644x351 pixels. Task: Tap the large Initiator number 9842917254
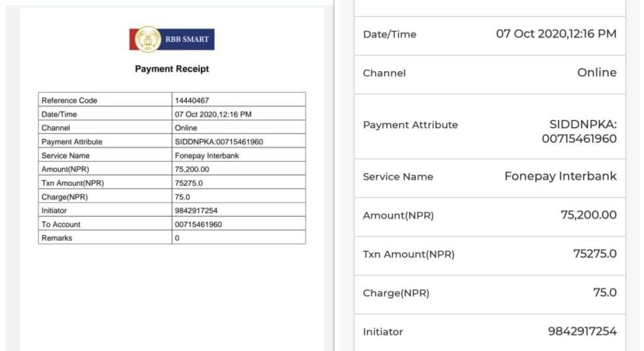pyautogui.click(x=582, y=331)
